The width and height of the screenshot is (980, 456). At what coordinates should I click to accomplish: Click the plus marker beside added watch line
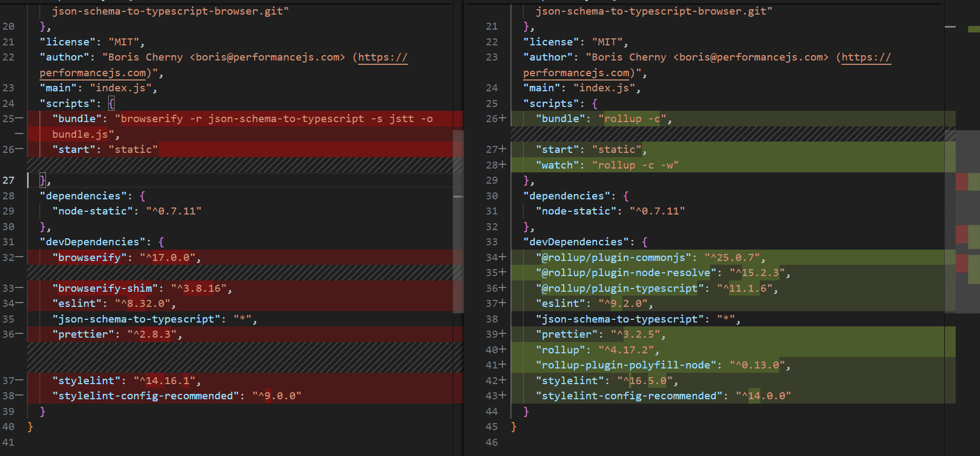tap(502, 164)
